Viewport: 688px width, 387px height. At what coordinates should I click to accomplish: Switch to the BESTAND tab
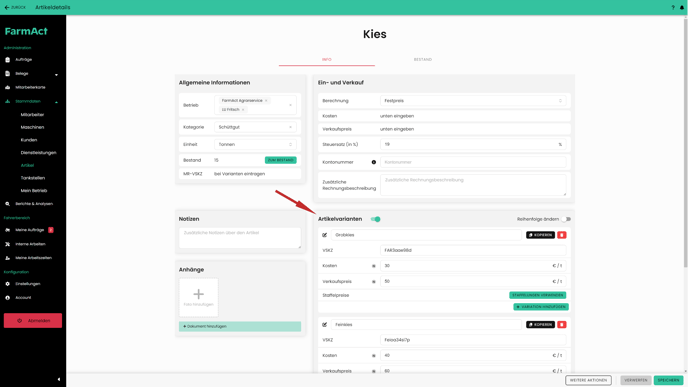point(423,60)
